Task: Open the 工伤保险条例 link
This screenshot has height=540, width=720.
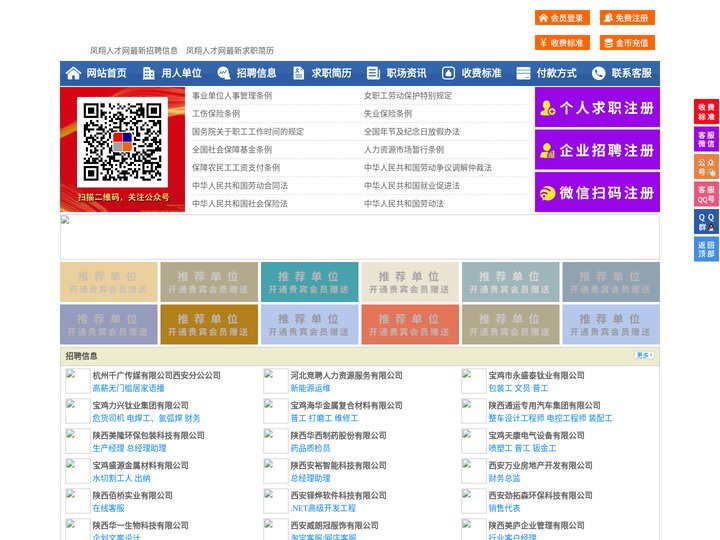Action: [216, 113]
